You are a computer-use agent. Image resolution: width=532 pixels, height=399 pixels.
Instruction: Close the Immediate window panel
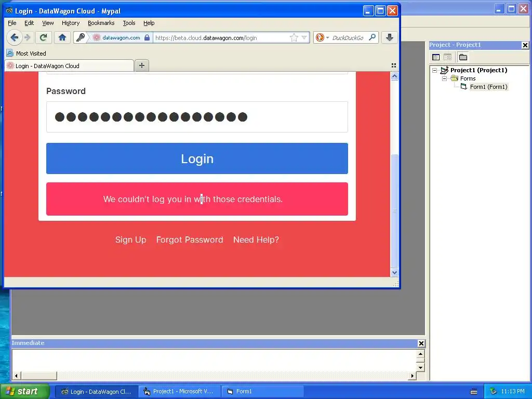421,343
